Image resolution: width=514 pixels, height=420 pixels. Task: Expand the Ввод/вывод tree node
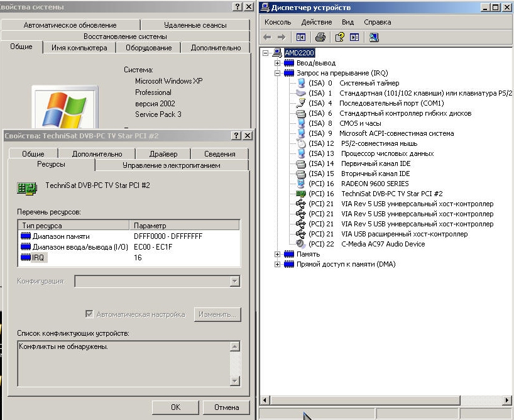277,63
